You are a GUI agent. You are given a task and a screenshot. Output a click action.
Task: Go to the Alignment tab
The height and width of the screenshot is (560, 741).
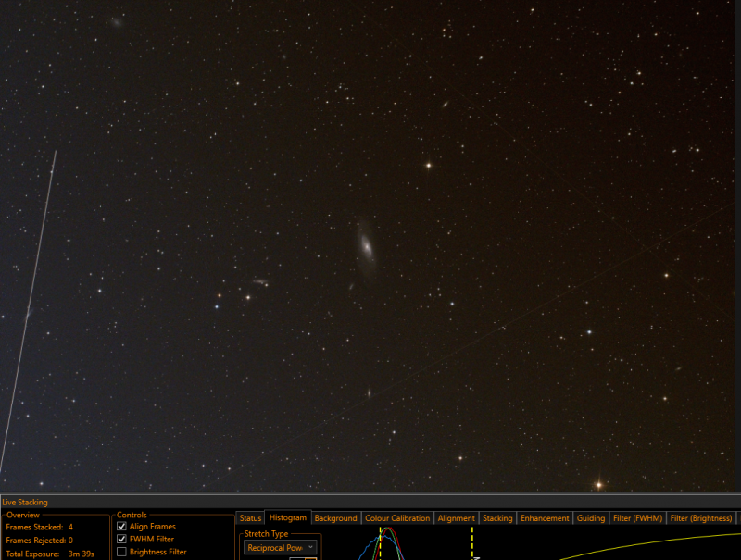(x=456, y=518)
